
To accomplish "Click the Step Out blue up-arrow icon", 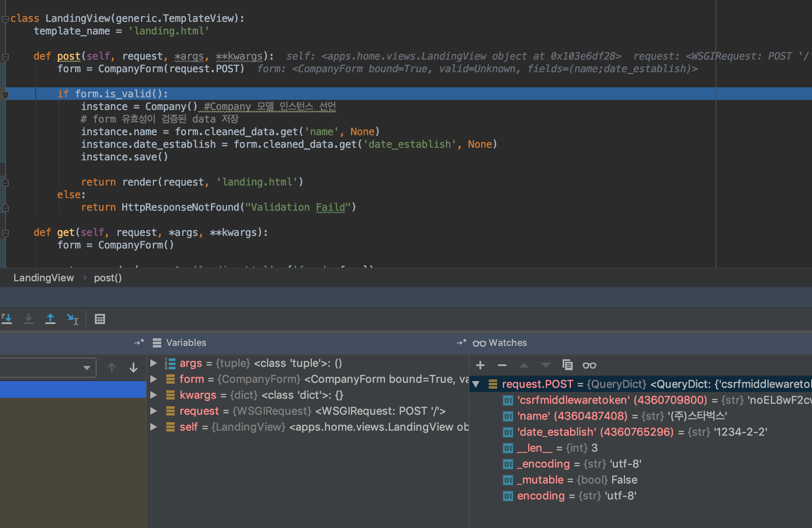I will click(50, 319).
